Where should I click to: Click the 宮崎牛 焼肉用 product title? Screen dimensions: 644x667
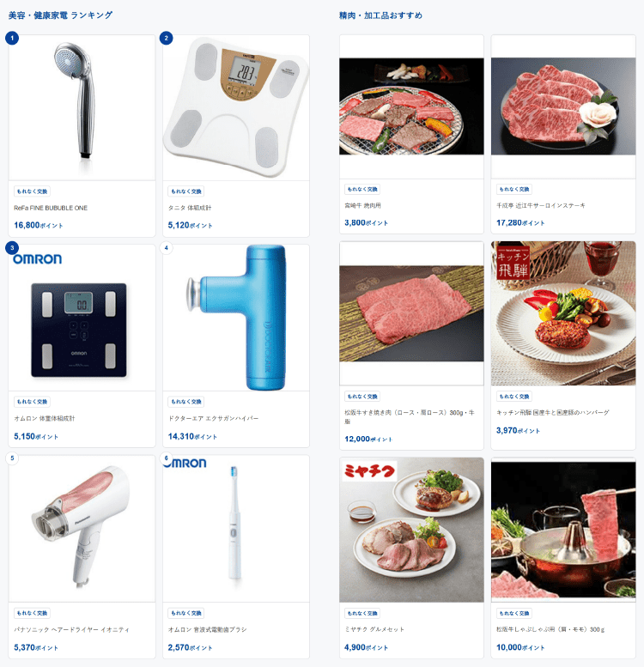tap(363, 205)
